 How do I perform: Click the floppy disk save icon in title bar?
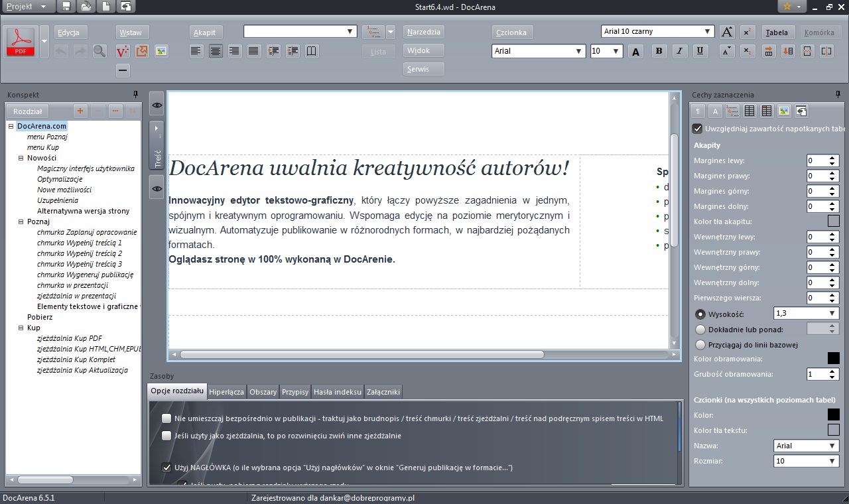pyautogui.click(x=66, y=7)
